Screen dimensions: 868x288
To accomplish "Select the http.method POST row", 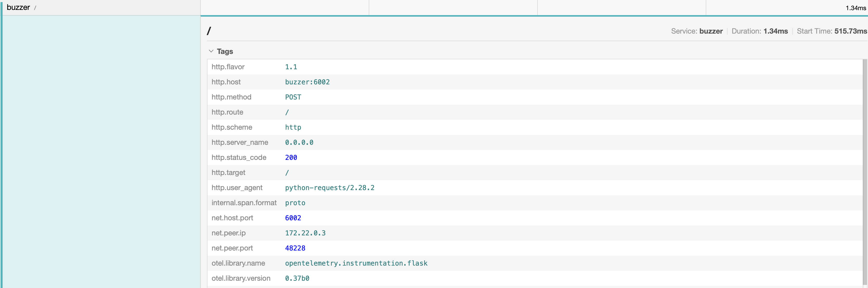I will tap(535, 97).
